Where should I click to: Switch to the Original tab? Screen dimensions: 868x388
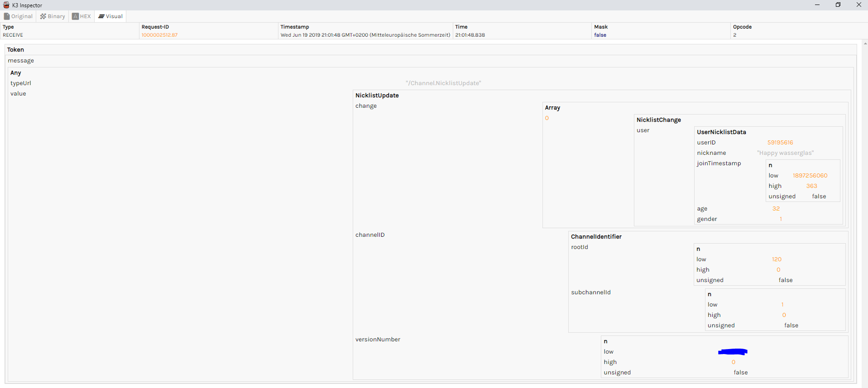click(18, 16)
